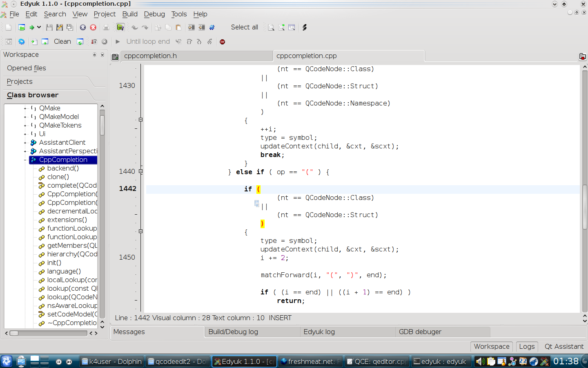Expand the QMakeModel tree node
Viewport: 588px width, 368px height.
tap(25, 117)
